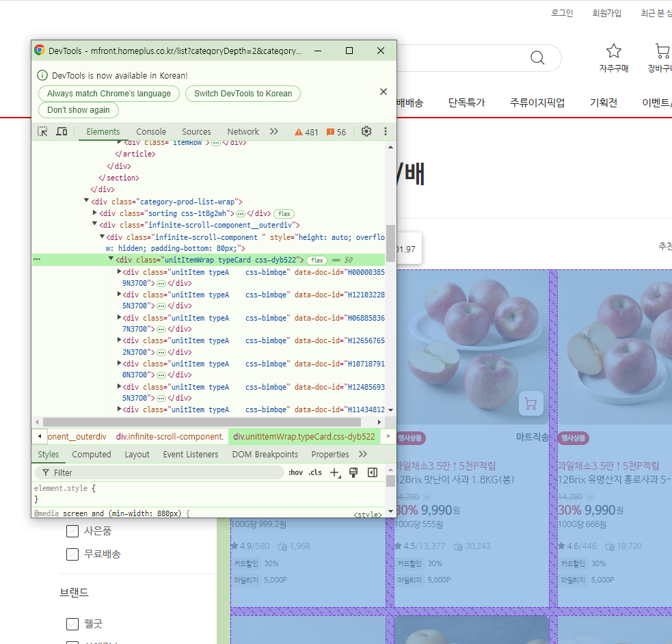Viewport: 672px width, 644px height.
Task: Focus the Styles Filter input
Action: (x=159, y=472)
